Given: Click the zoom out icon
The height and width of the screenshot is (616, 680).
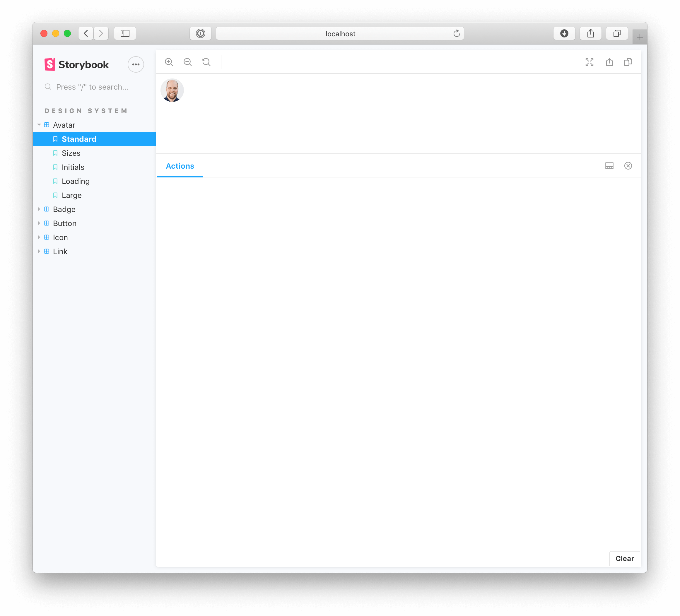Looking at the screenshot, I should point(188,61).
